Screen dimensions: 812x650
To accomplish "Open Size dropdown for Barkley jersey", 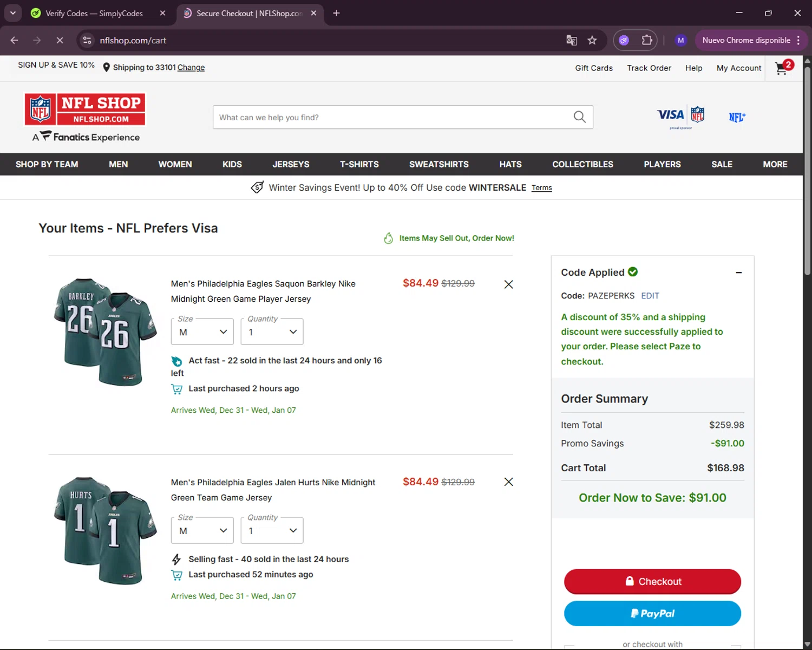I will tap(202, 331).
